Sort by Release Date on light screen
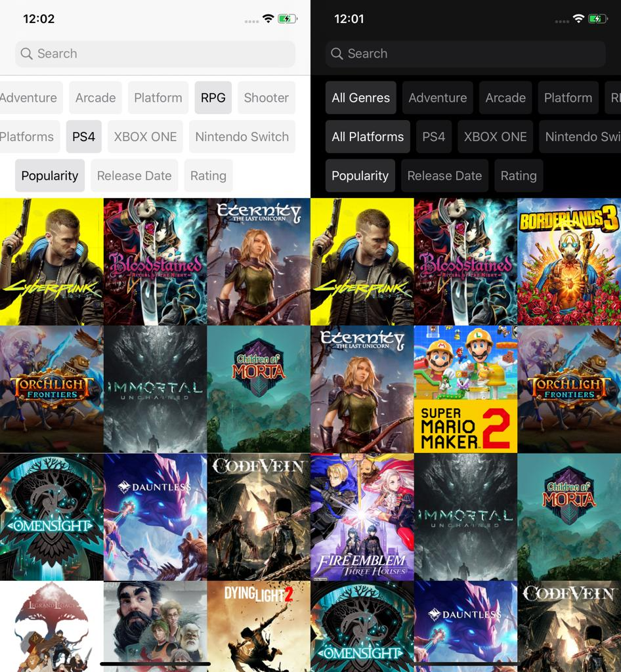This screenshot has width=621, height=672. click(x=134, y=176)
